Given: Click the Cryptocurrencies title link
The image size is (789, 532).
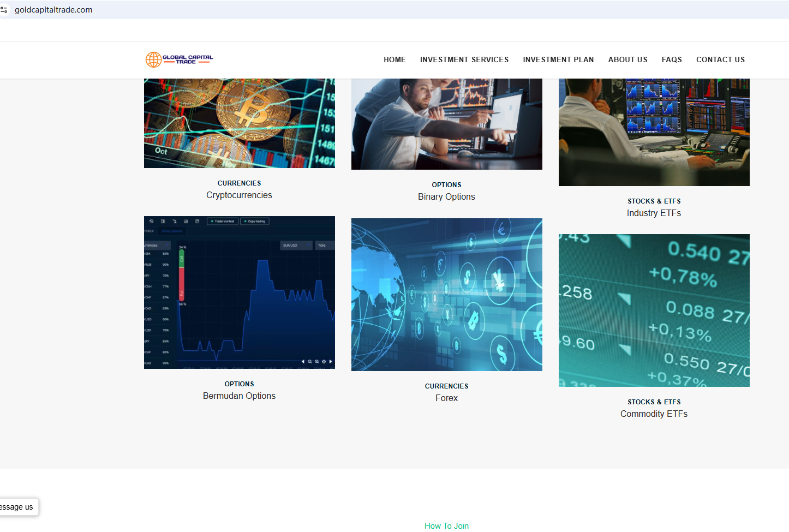Looking at the screenshot, I should click(x=239, y=195).
